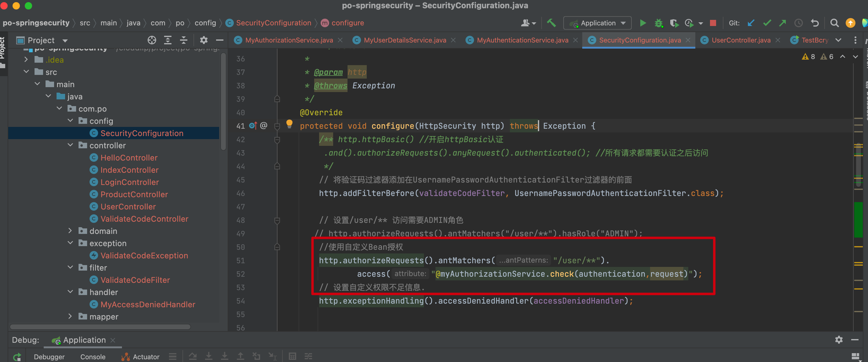Click the Debug bug icon
The width and height of the screenshot is (868, 362).
[x=658, y=23]
